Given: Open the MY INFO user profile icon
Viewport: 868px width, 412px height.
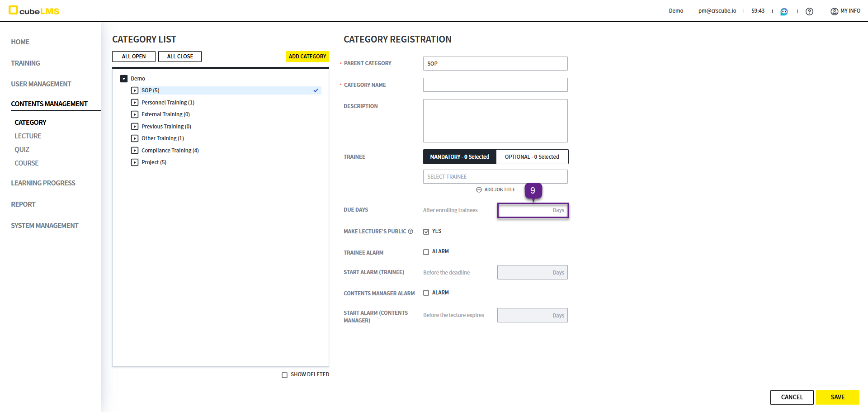Looking at the screenshot, I should (x=834, y=11).
